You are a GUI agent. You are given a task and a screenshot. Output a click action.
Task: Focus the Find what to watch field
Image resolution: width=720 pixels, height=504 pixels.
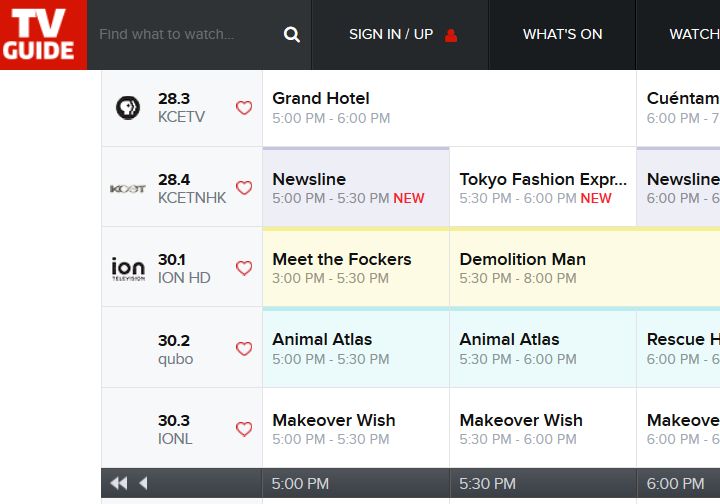[185, 35]
